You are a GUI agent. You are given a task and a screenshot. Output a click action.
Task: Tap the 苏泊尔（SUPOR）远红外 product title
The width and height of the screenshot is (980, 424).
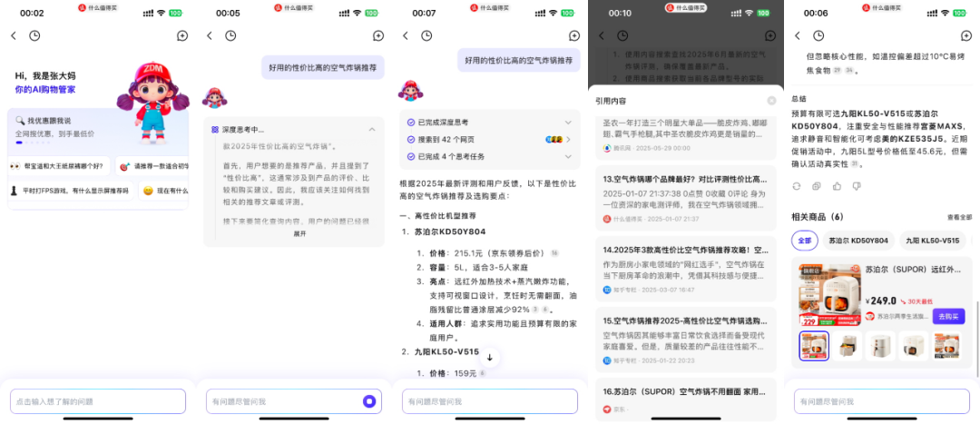pyautogui.click(x=915, y=270)
